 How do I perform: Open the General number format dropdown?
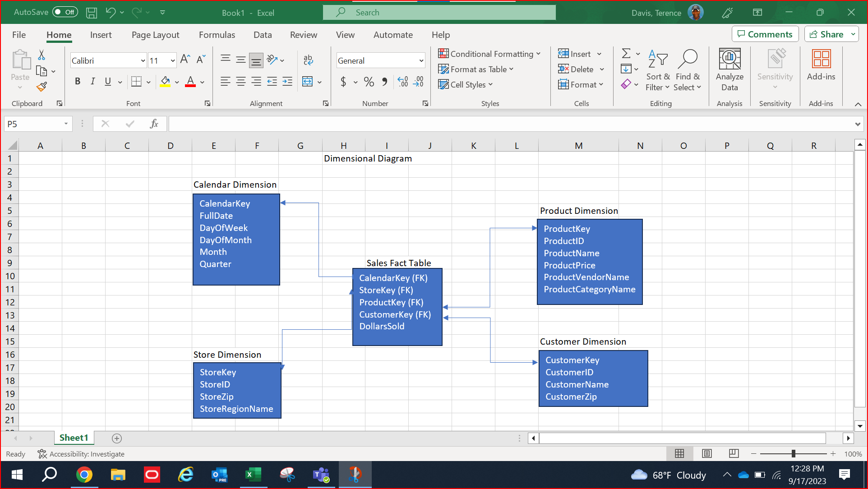pyautogui.click(x=421, y=60)
